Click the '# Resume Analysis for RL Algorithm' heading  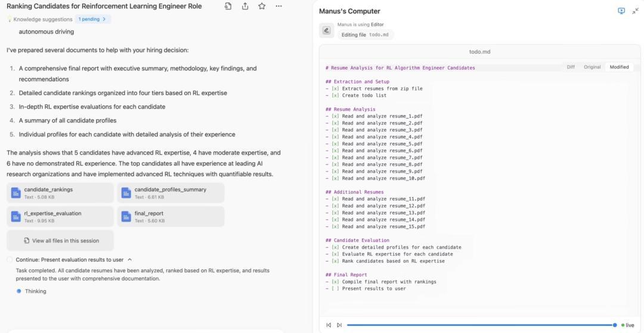pyautogui.click(x=400, y=68)
